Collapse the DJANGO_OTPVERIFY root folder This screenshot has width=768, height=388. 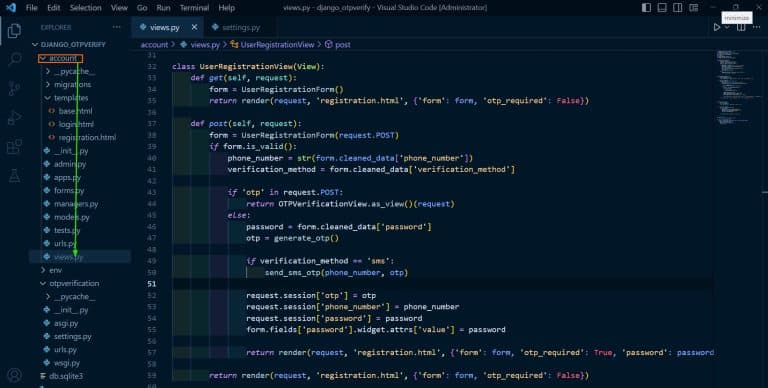click(x=35, y=44)
